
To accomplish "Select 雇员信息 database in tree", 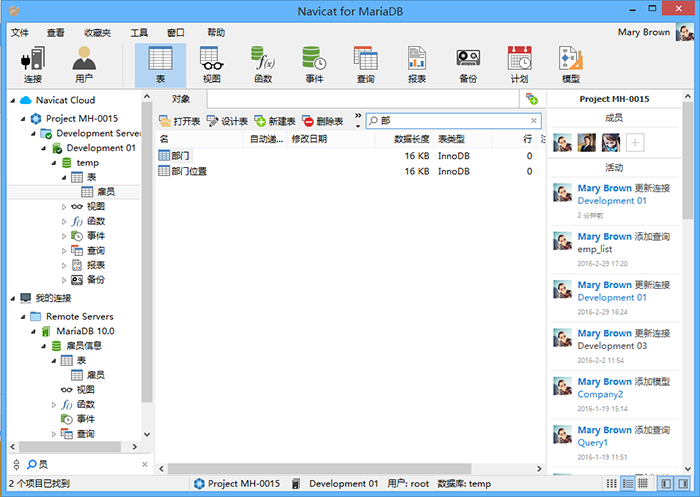I will [83, 346].
